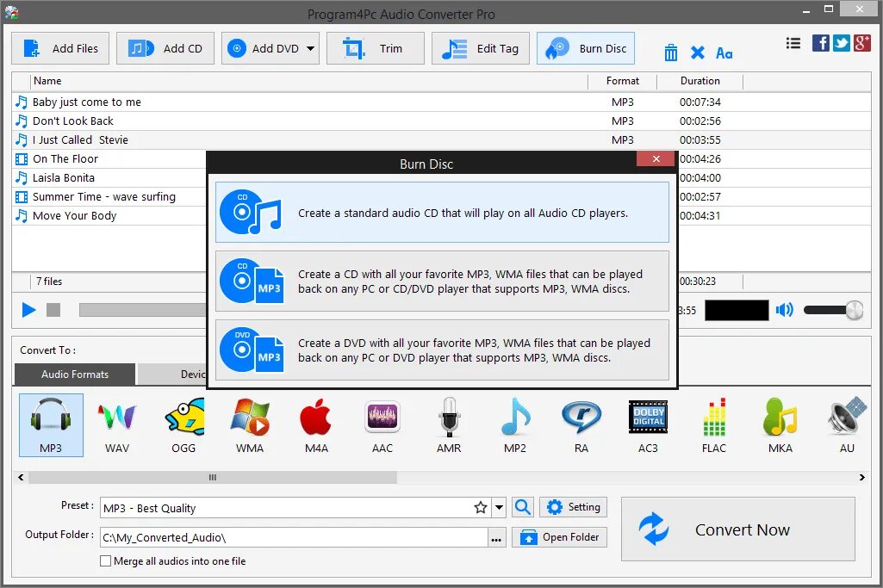Screen dimensions: 883x588
Task: Start playback with the play button
Action: 28,309
